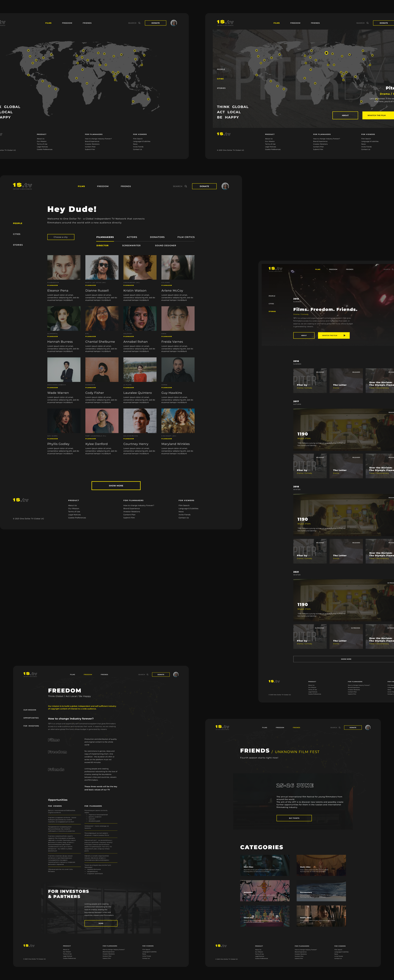394x980 pixels.
Task: Select the Sound Designer sub-tab
Action: 165,246
